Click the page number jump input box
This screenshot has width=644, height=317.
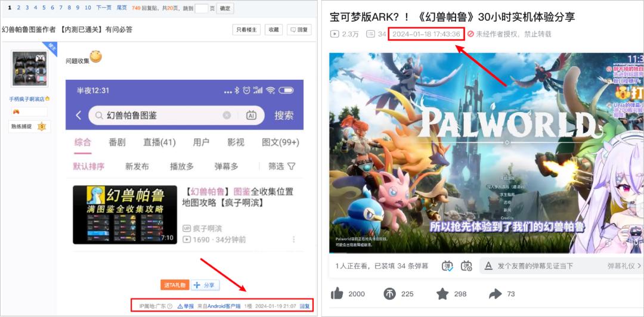click(x=202, y=8)
